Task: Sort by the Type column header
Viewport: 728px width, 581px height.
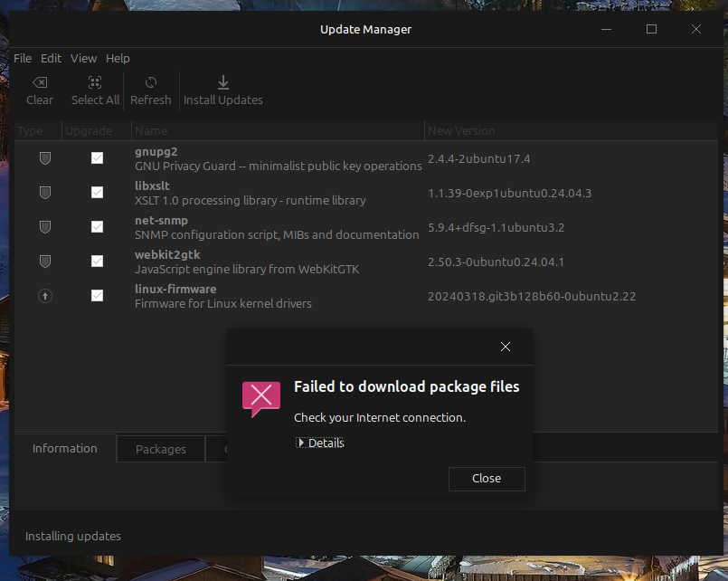Action: pyautogui.click(x=38, y=131)
